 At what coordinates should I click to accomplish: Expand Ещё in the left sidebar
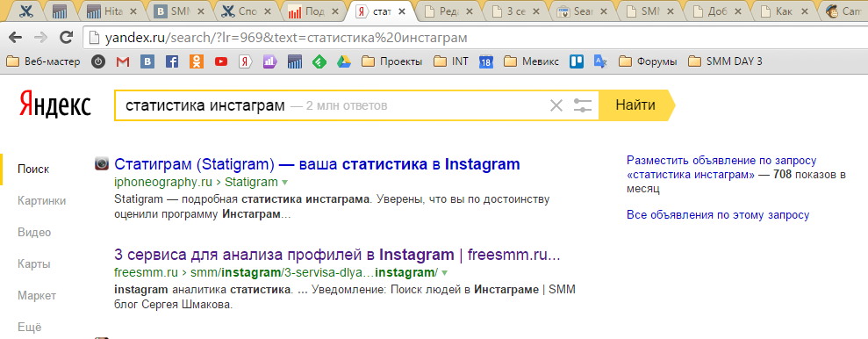[29, 327]
